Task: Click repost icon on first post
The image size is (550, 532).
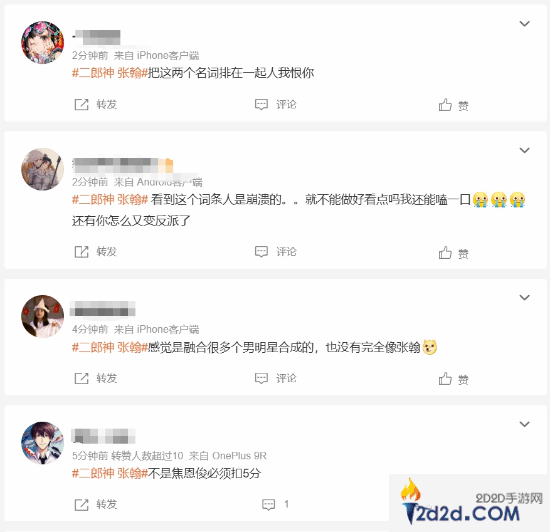Action: click(x=81, y=105)
